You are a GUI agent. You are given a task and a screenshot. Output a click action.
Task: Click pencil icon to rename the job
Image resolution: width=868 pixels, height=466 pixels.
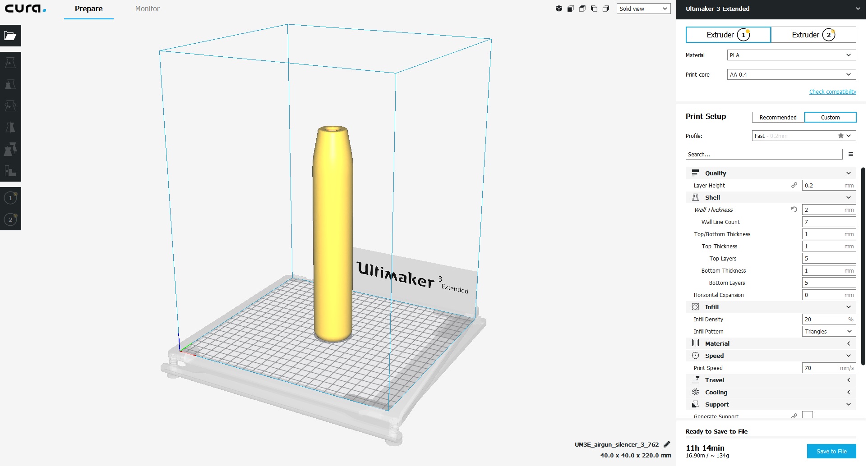[x=667, y=444]
